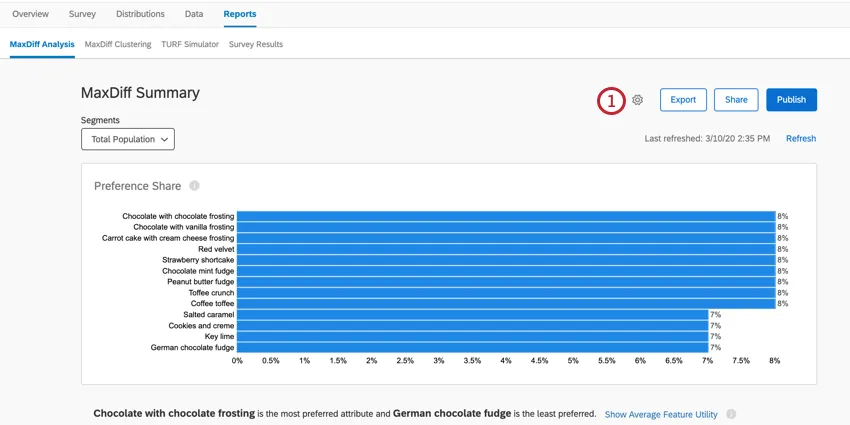
Task: Open the MaxDiff Clustering sub-tab
Action: [118, 44]
